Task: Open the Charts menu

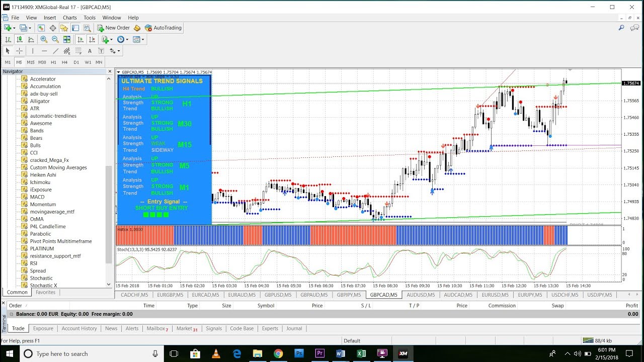Action: pos(69,18)
